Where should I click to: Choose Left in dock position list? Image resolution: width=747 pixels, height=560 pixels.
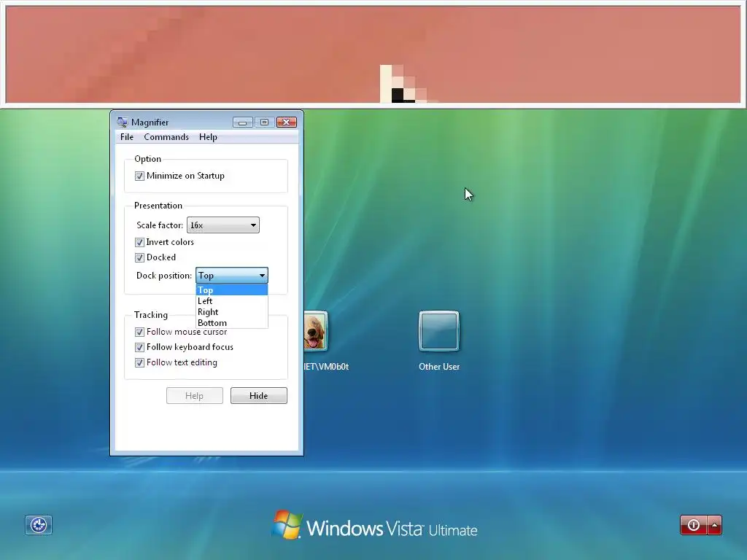click(231, 301)
